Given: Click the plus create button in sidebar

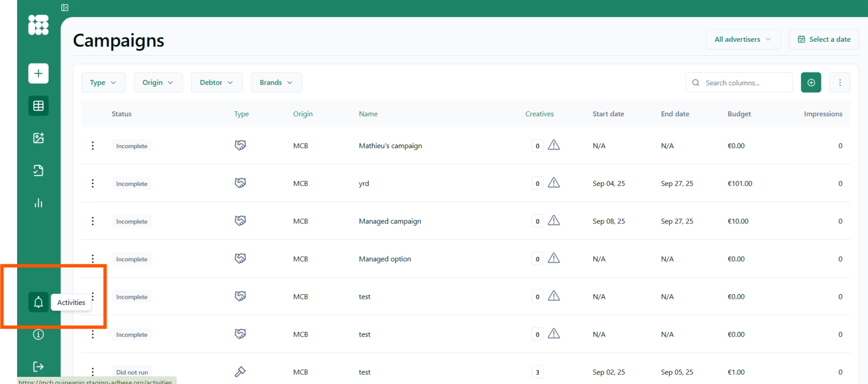Looking at the screenshot, I should click(x=38, y=73).
